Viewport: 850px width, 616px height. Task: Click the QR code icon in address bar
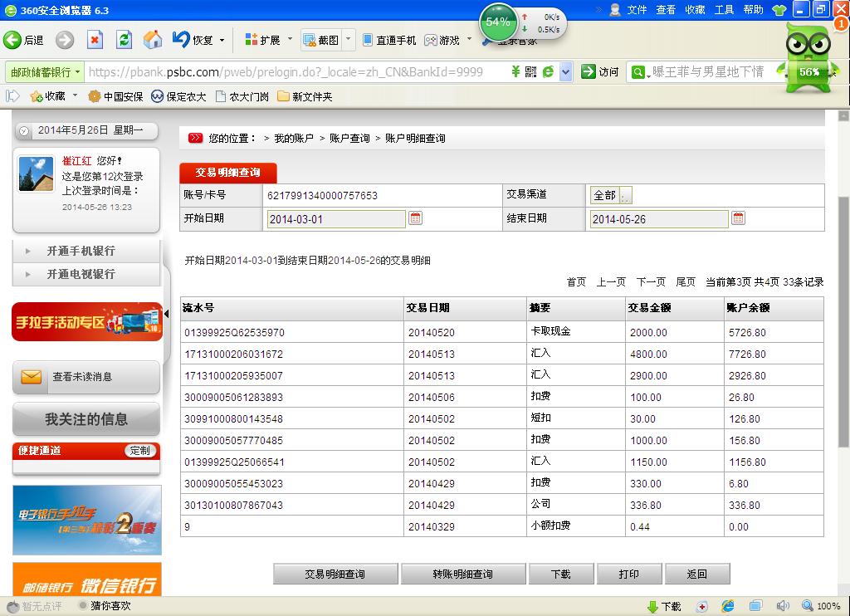(x=530, y=72)
